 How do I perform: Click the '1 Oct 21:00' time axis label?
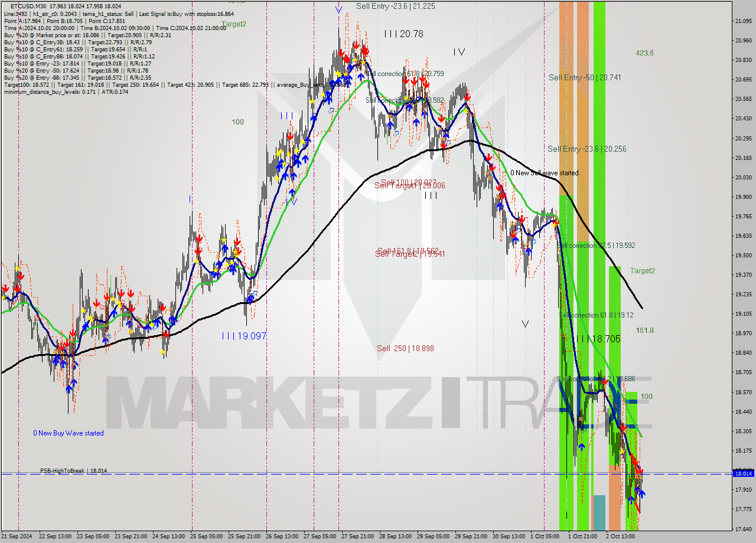584,537
